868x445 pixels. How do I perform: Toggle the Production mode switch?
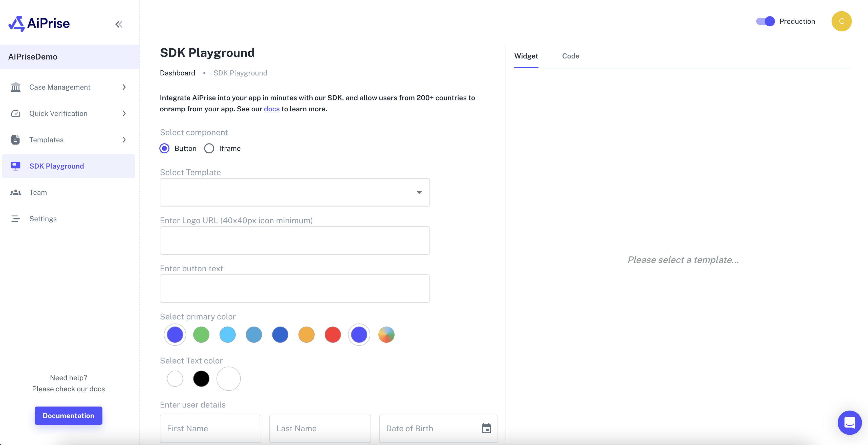click(765, 21)
